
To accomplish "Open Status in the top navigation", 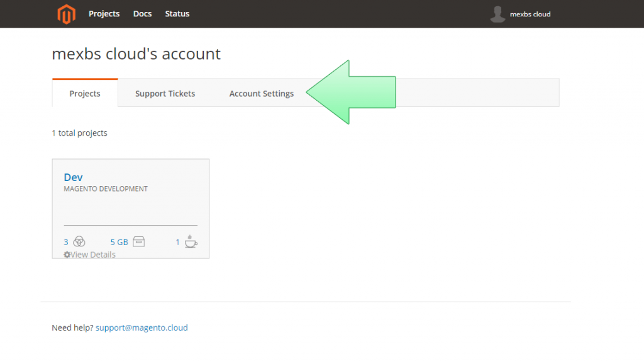I will coord(177,14).
